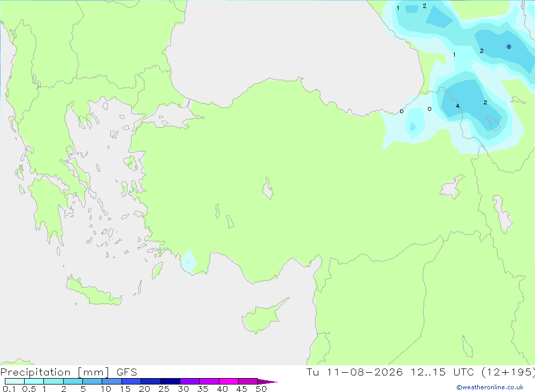The height and width of the screenshot is (392, 535).
Task: Click the 45 to 50 mm legend swatch
Action: (x=248, y=381)
